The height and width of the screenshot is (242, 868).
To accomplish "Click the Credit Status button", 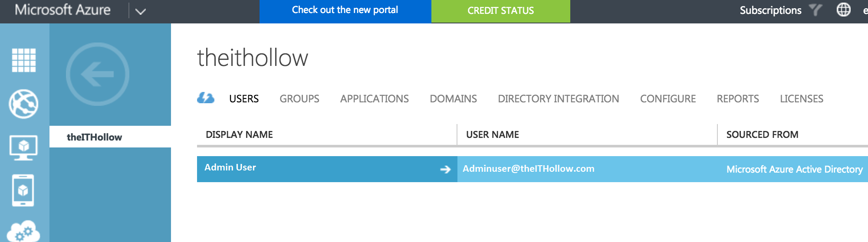I will (x=500, y=11).
